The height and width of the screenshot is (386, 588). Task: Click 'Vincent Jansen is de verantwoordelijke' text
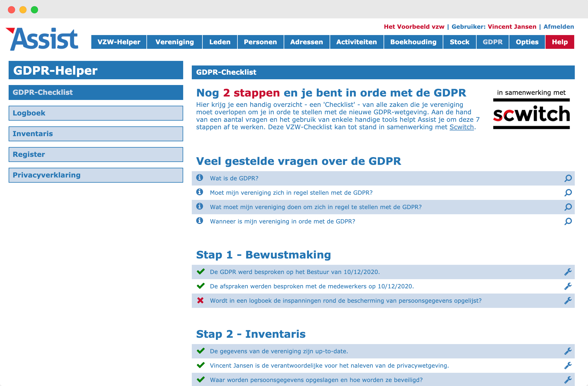[x=329, y=366]
